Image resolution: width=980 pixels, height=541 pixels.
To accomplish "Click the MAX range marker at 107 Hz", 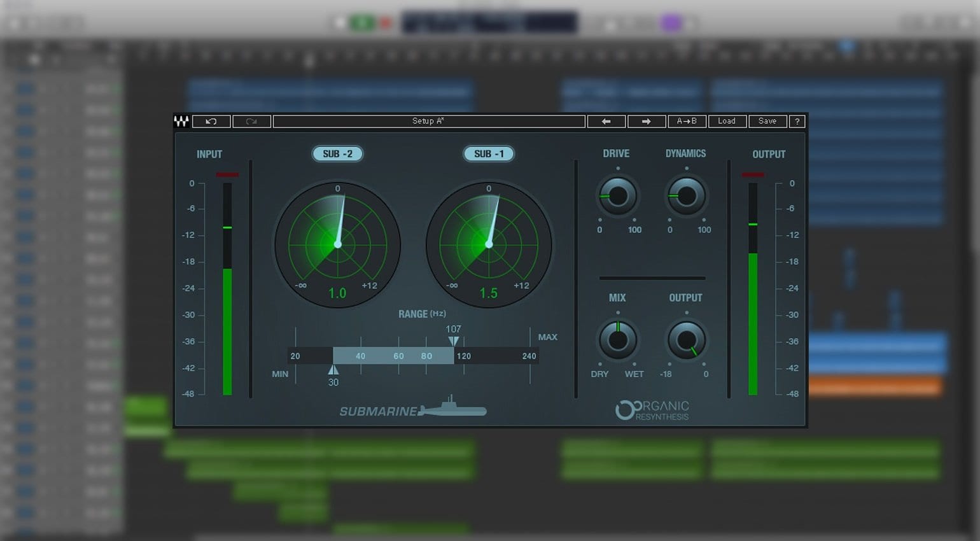I will click(x=454, y=341).
